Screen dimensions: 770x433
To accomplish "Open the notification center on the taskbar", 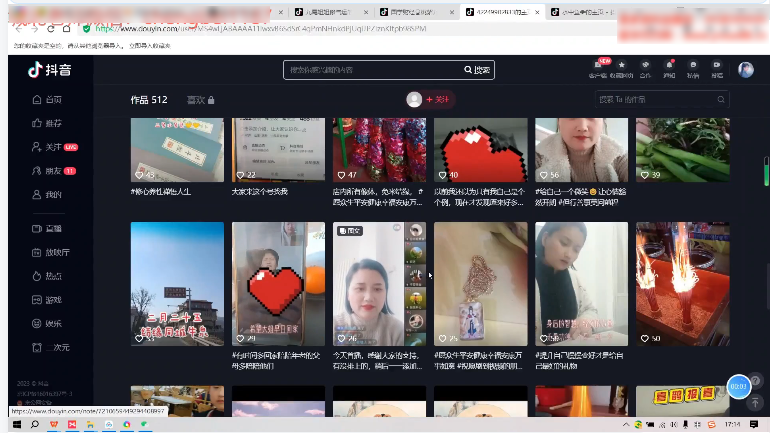I will (x=754, y=424).
